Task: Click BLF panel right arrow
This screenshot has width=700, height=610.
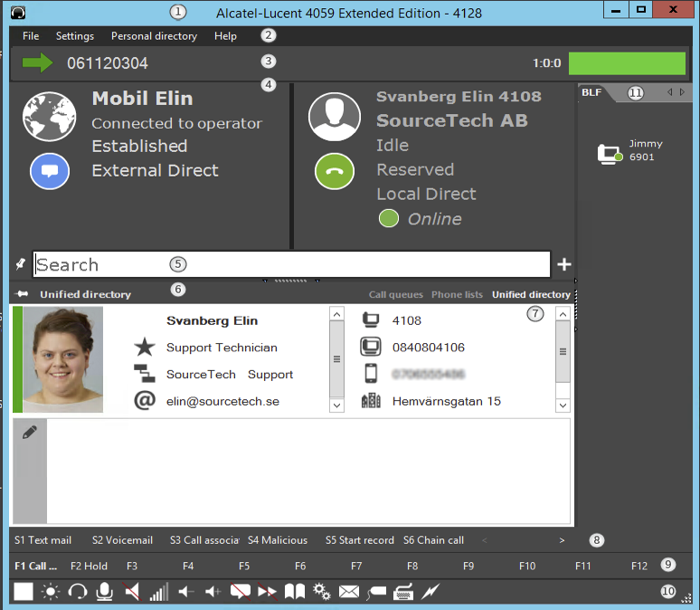Action: 682,92
